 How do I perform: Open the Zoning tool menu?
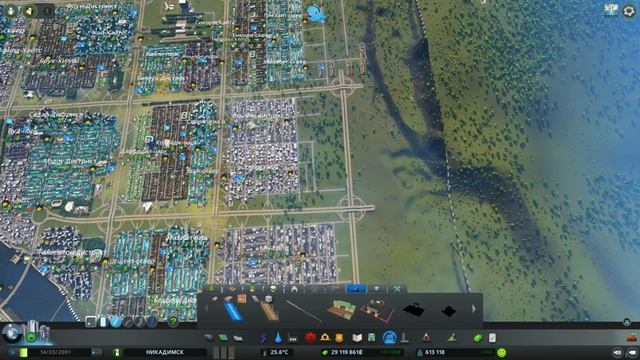pyautogui.click(x=223, y=338)
